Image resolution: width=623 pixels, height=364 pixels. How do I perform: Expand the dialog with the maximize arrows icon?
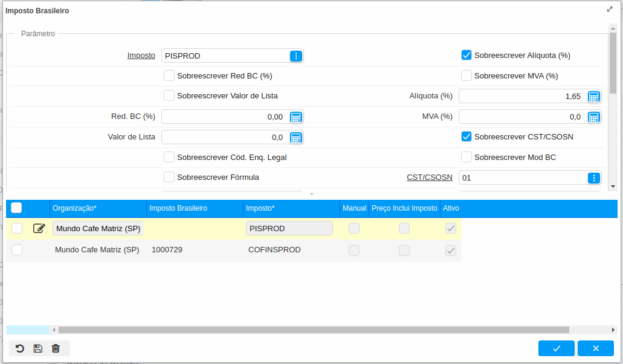pos(610,10)
